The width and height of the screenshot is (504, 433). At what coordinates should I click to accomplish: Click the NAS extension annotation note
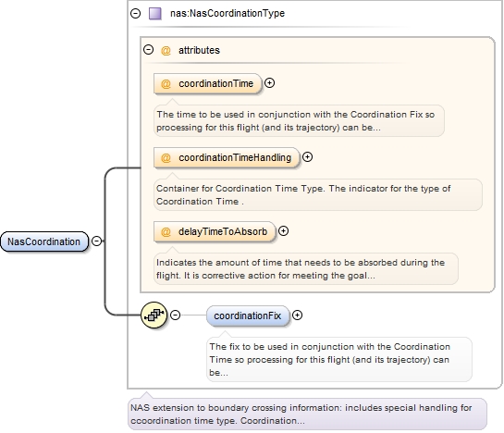307,414
